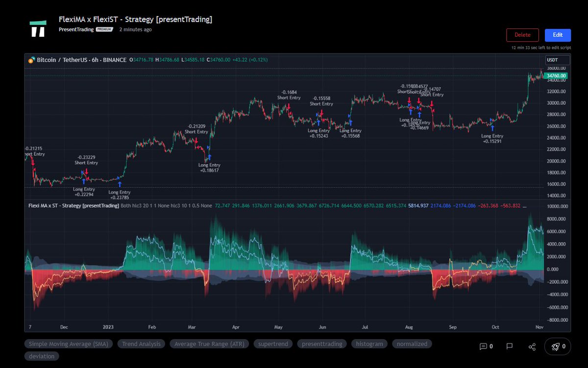Click the 0.000 label on indicator axis

point(553,269)
